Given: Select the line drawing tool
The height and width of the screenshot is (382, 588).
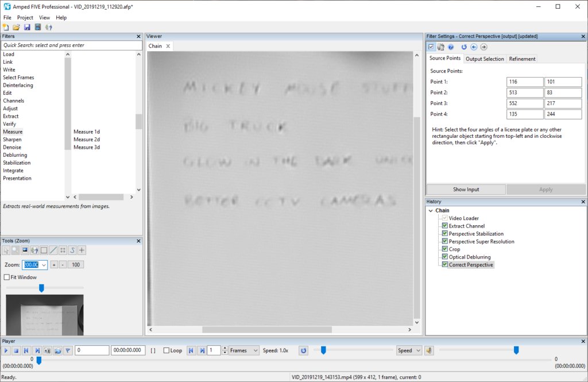Looking at the screenshot, I should (x=53, y=250).
